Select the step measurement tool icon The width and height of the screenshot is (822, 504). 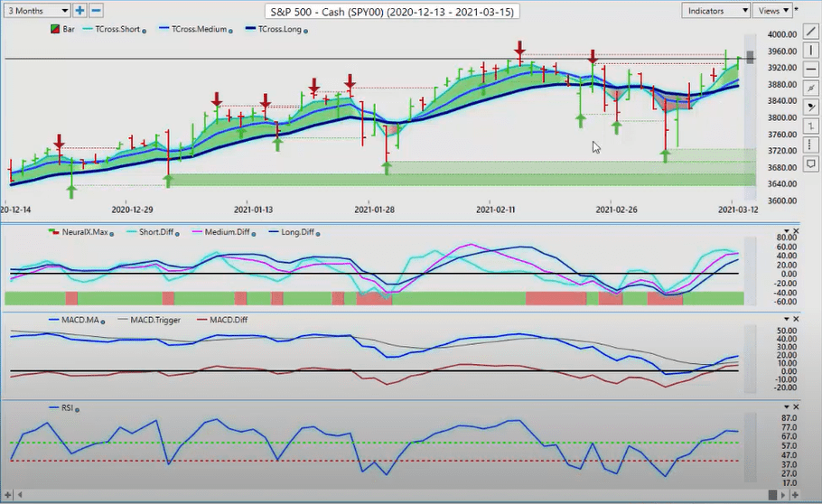[x=811, y=126]
